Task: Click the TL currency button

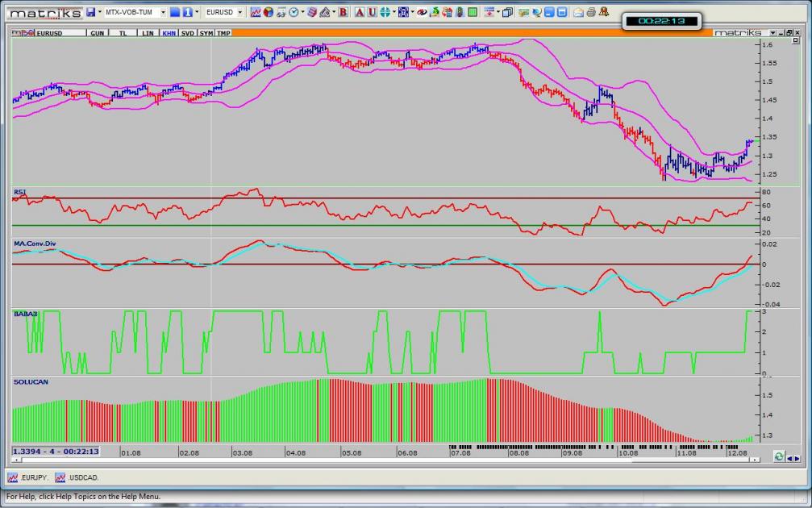Action: pos(123,33)
